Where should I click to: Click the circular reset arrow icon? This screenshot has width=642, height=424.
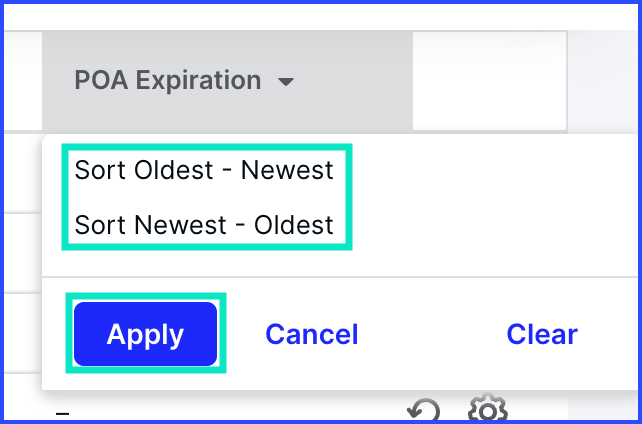coord(423,410)
